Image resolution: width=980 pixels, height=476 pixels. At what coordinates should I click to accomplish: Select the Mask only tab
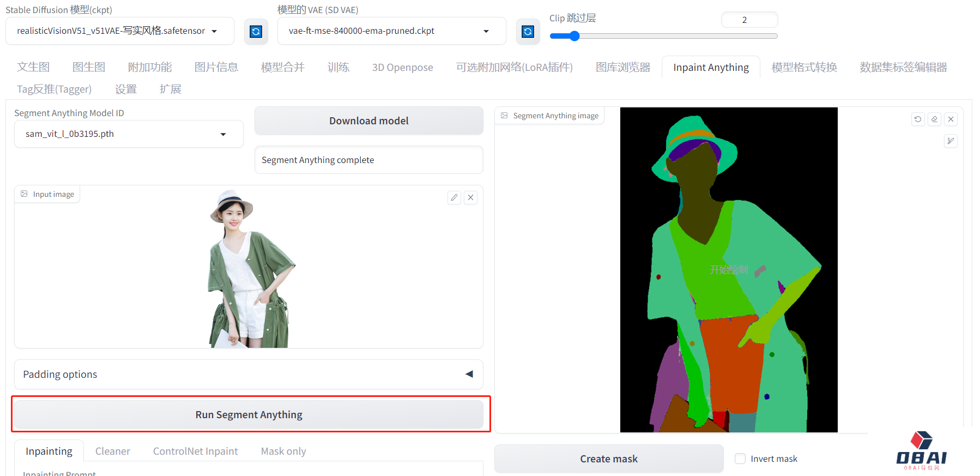tap(283, 451)
